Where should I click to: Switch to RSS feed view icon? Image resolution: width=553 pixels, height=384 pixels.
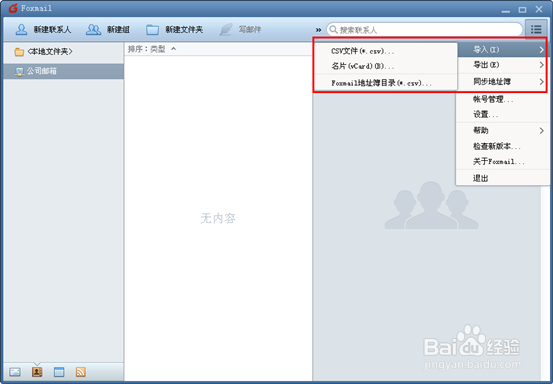(81, 372)
